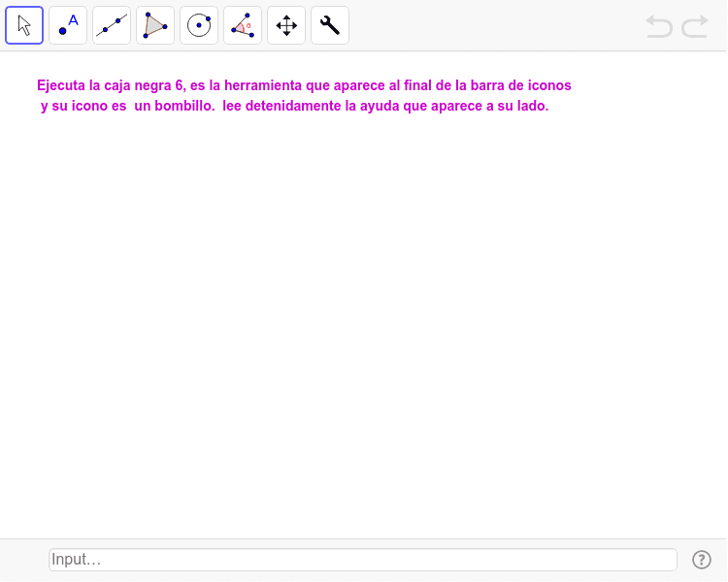Undo the last action
This screenshot has width=728, height=582.
[x=659, y=26]
